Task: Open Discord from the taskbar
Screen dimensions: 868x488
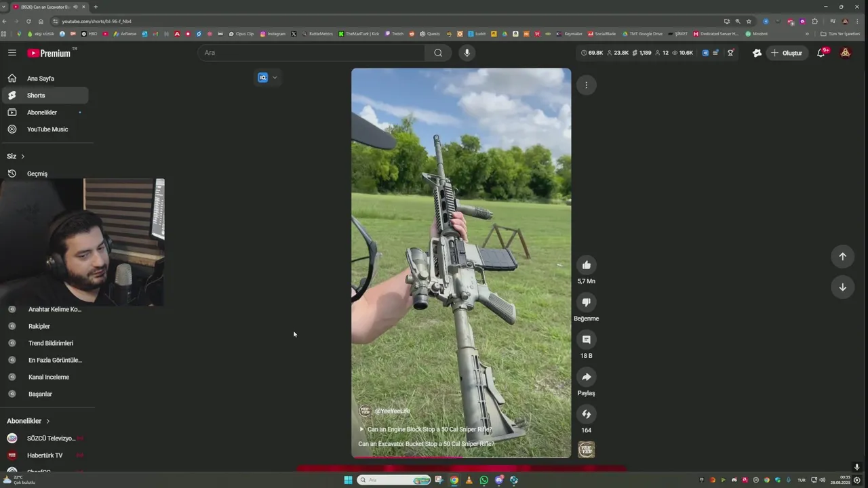Action: [499, 480]
